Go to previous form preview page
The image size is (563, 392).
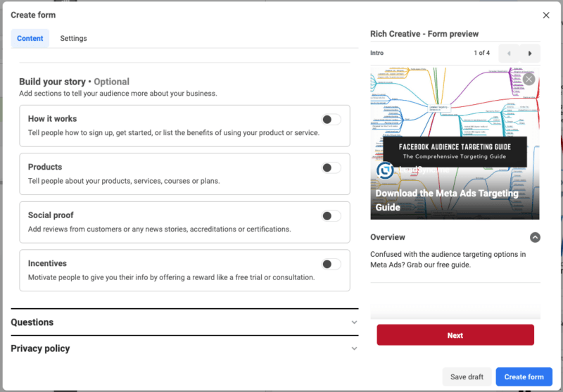click(x=509, y=53)
